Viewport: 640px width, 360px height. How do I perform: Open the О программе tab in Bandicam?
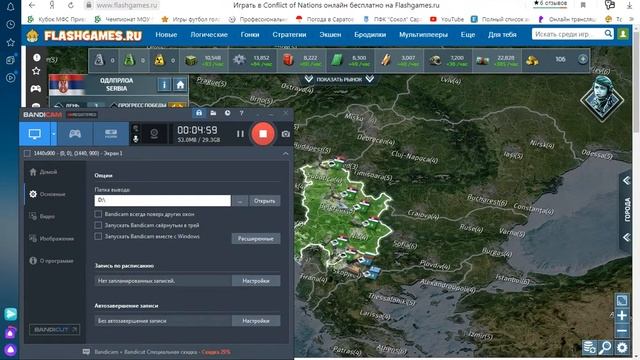pyautogui.click(x=51, y=260)
